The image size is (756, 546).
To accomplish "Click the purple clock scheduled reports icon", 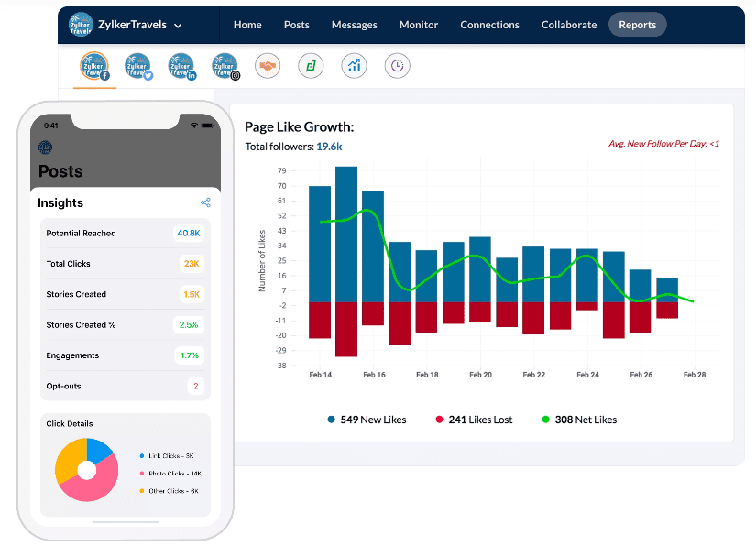I will (x=398, y=66).
